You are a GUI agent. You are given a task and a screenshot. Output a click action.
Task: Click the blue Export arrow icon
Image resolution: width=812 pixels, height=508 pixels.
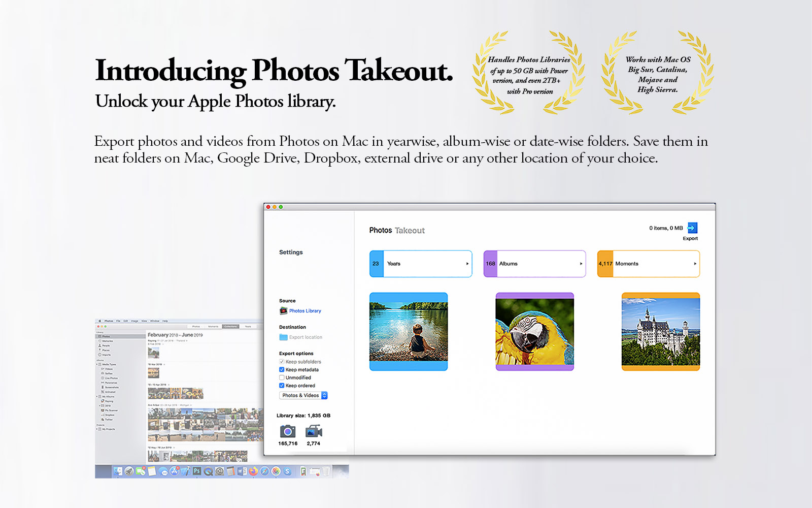coord(692,228)
